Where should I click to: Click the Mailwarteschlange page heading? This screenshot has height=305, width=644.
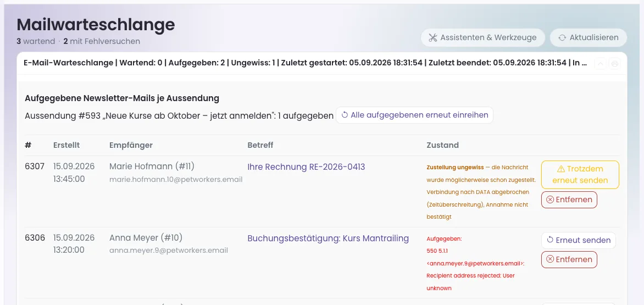tap(96, 25)
